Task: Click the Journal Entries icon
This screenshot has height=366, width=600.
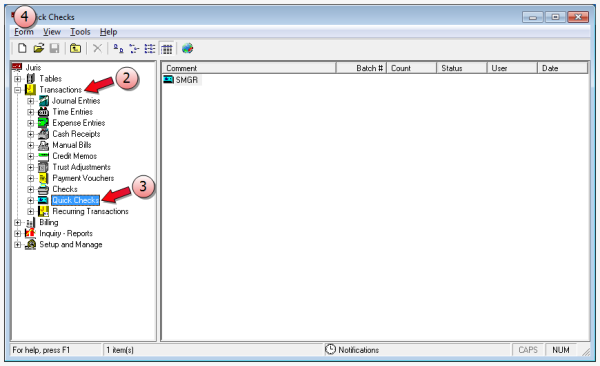Action: [x=44, y=101]
